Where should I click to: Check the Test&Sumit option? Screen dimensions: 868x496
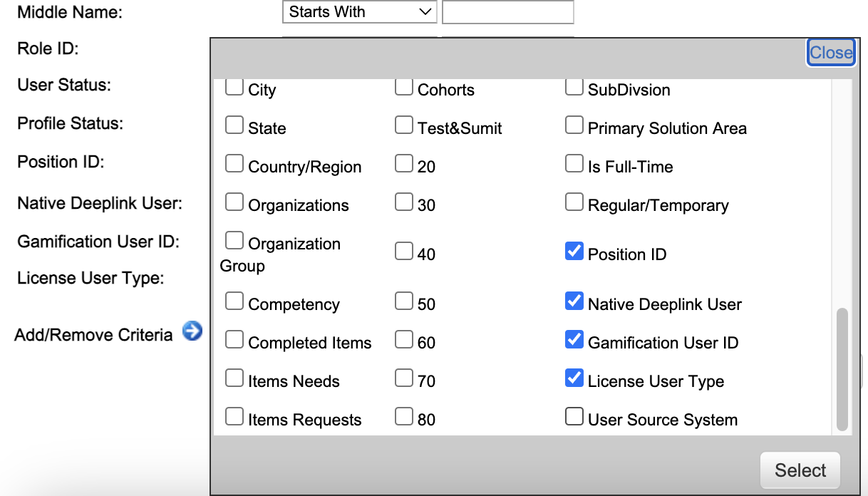click(404, 125)
